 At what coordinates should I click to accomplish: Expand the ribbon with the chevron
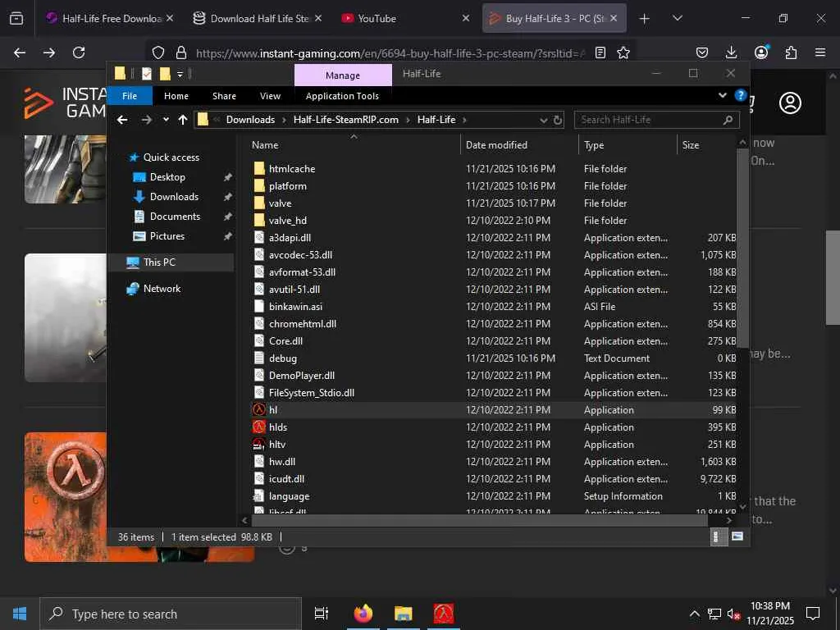(722, 95)
